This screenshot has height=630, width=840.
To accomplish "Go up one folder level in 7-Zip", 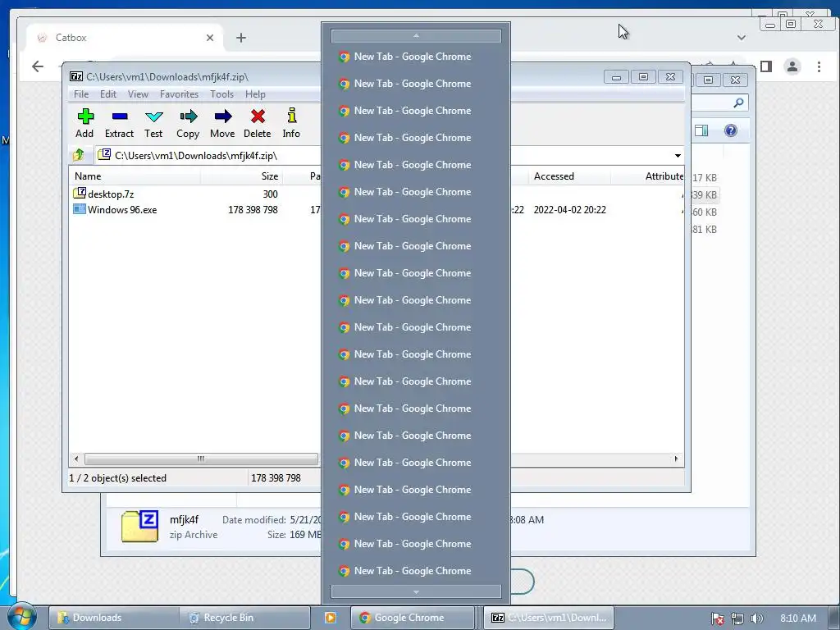I will tap(79, 155).
